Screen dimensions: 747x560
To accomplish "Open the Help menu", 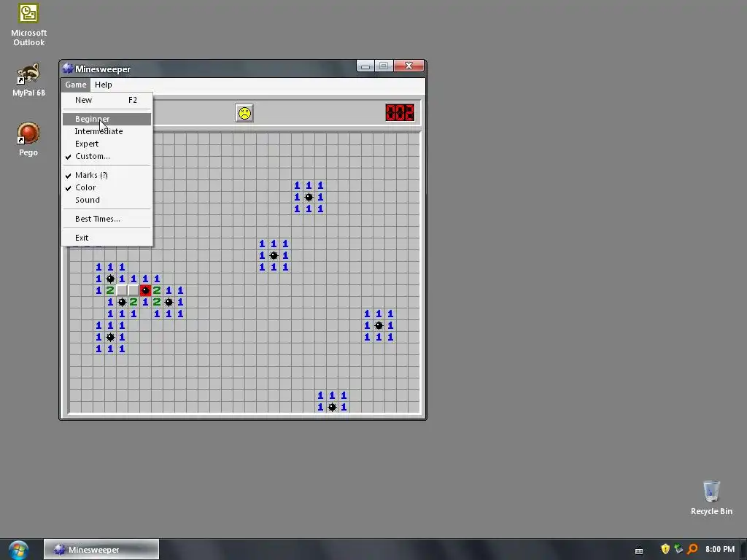I will (104, 85).
